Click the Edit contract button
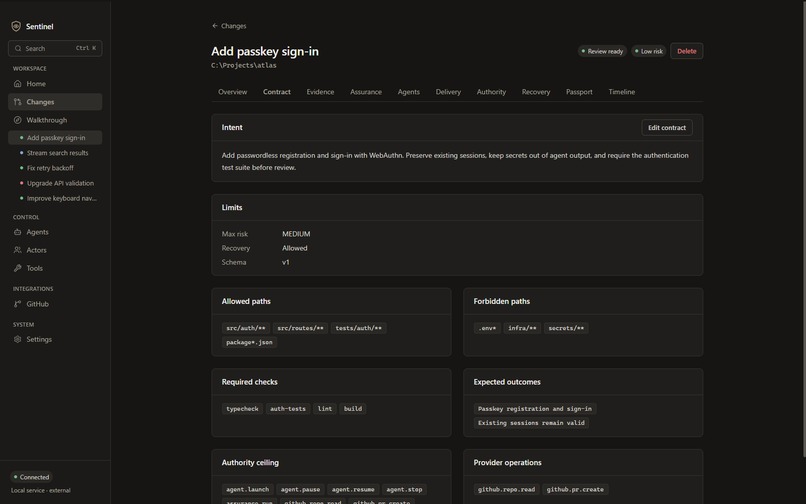Image resolution: width=806 pixels, height=504 pixels. pos(667,128)
